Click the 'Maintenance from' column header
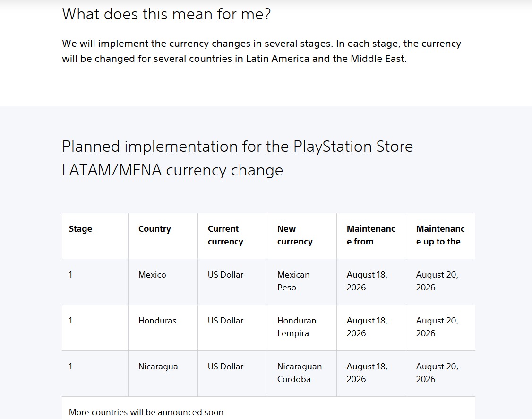 371,235
